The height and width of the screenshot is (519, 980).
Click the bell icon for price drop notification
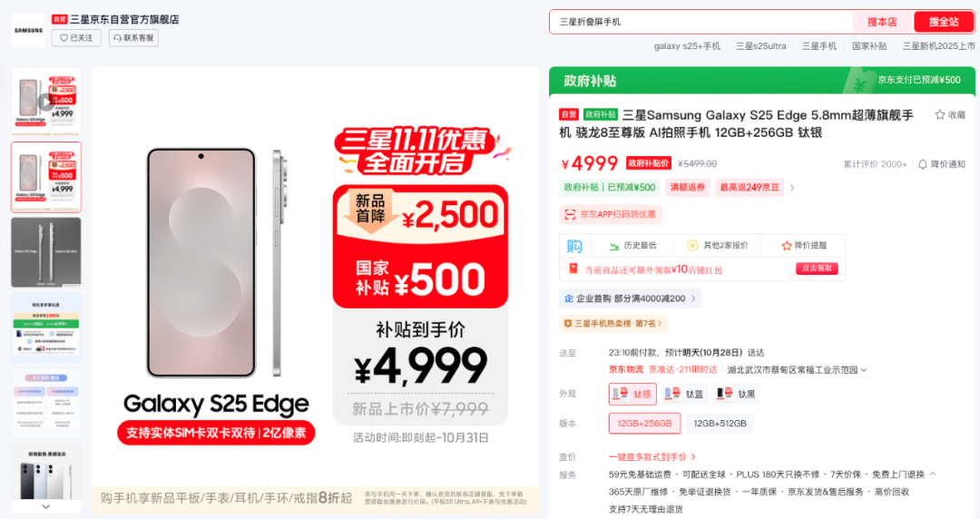923,164
